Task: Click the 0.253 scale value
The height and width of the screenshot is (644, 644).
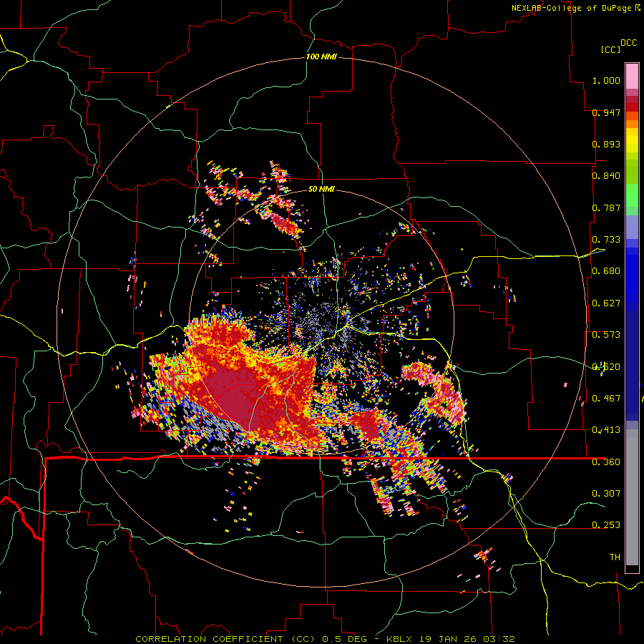Action: coord(606,525)
